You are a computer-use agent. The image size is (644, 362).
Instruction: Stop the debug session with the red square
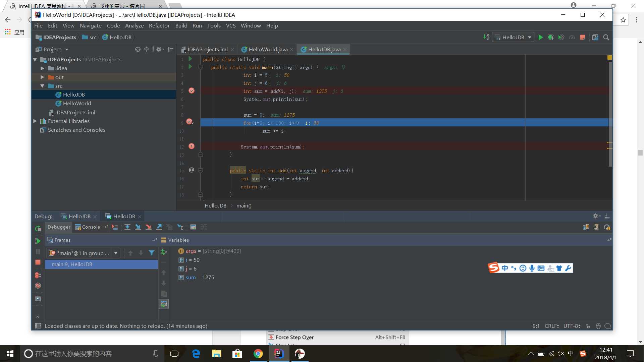click(x=38, y=262)
